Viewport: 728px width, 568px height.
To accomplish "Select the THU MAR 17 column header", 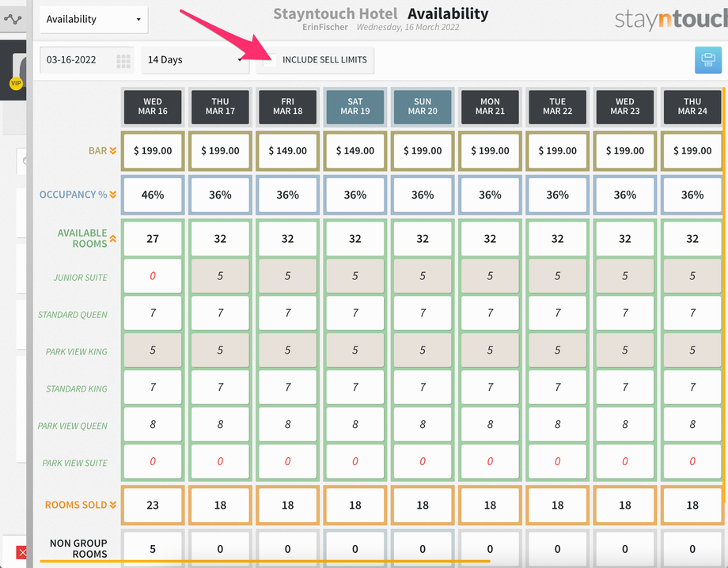I will click(x=220, y=107).
